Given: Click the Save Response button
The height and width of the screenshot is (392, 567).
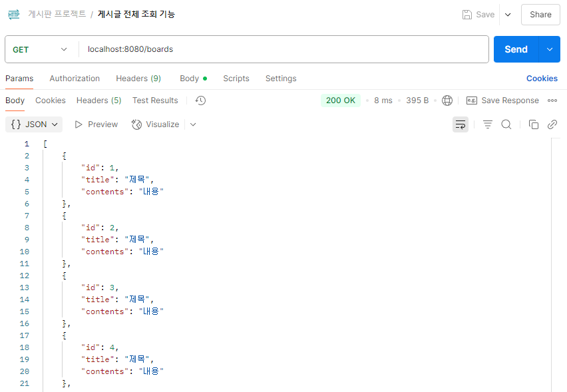Looking at the screenshot, I should 502,100.
